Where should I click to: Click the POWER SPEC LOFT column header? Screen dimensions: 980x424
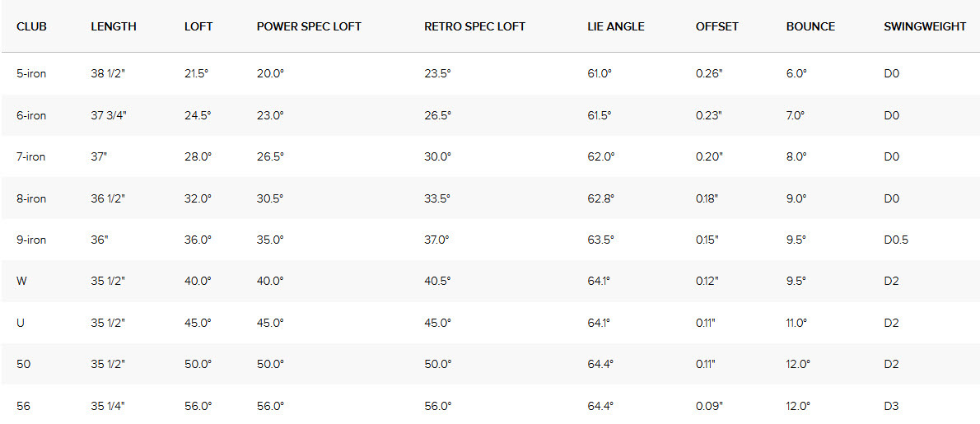(x=309, y=26)
